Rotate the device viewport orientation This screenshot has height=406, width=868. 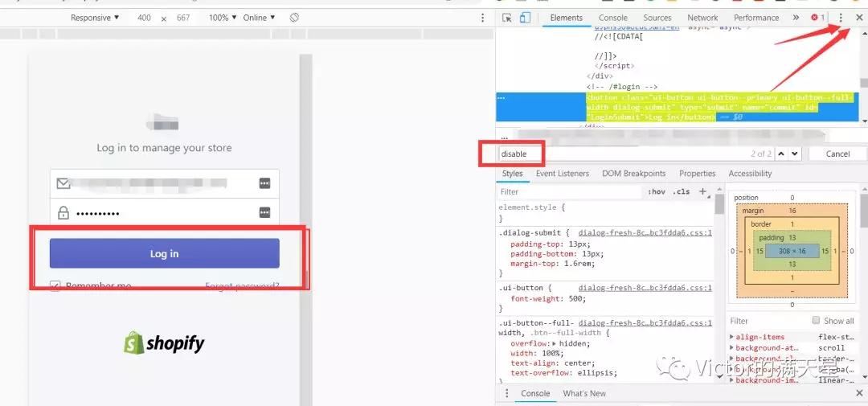(x=294, y=18)
